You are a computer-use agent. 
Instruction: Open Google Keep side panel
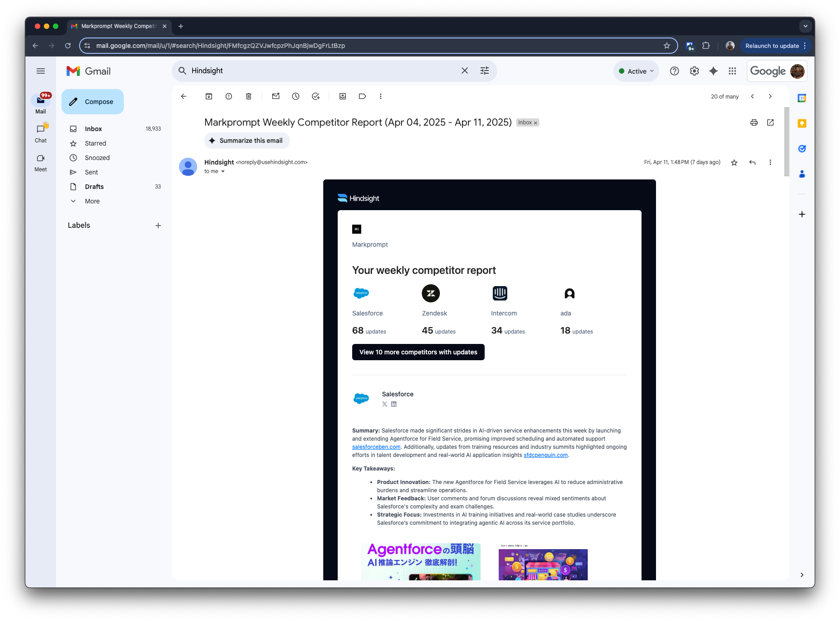802,123
